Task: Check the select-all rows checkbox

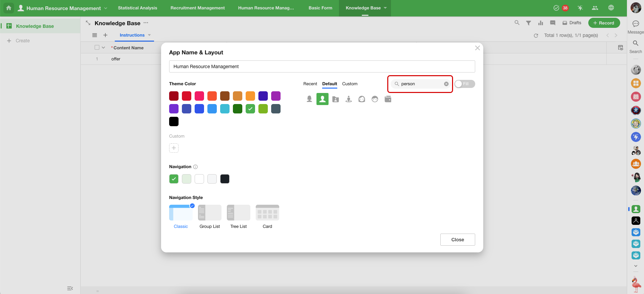Action: tap(97, 48)
